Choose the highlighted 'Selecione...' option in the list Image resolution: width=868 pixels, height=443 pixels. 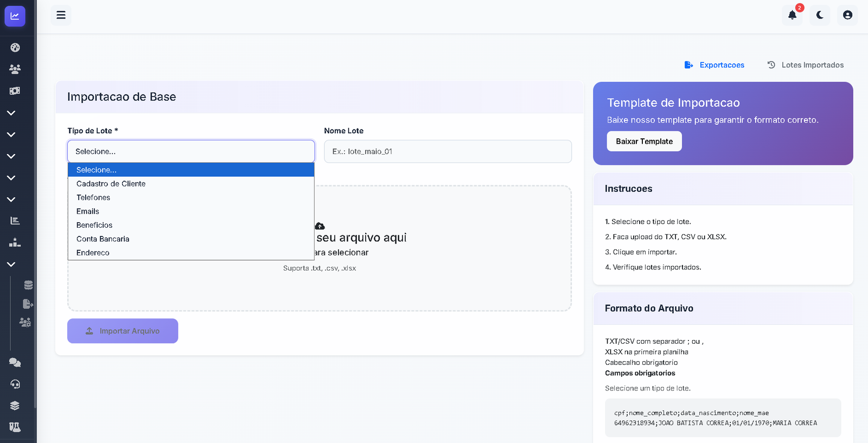pyautogui.click(x=191, y=170)
